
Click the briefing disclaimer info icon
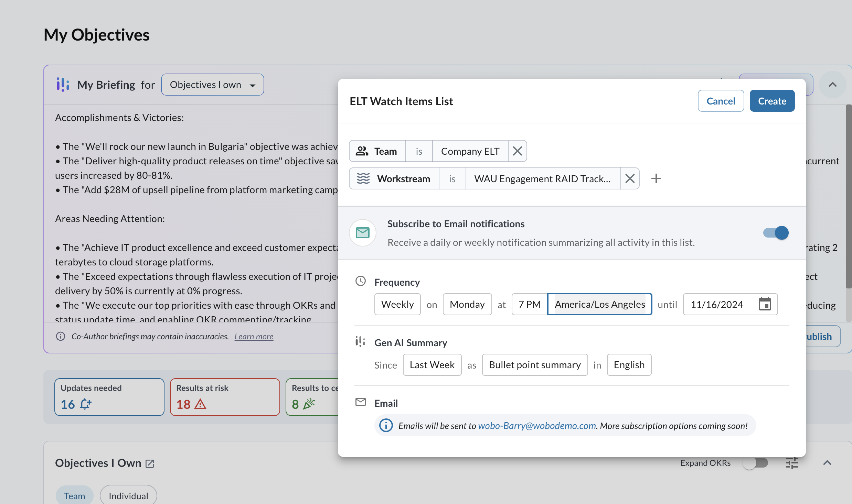[61, 336]
